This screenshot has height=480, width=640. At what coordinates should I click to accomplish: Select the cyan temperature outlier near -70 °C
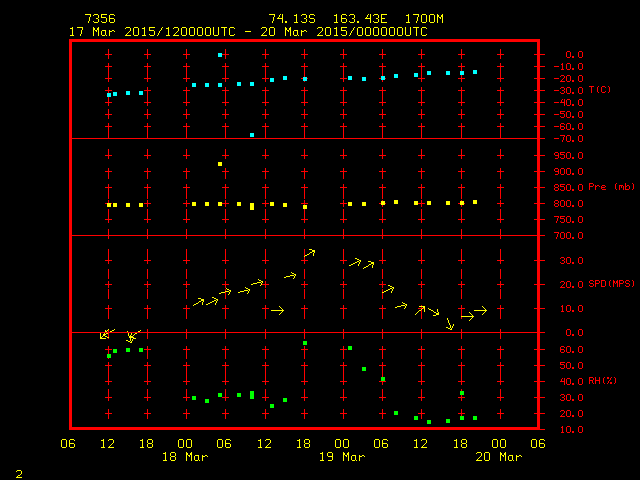252,134
